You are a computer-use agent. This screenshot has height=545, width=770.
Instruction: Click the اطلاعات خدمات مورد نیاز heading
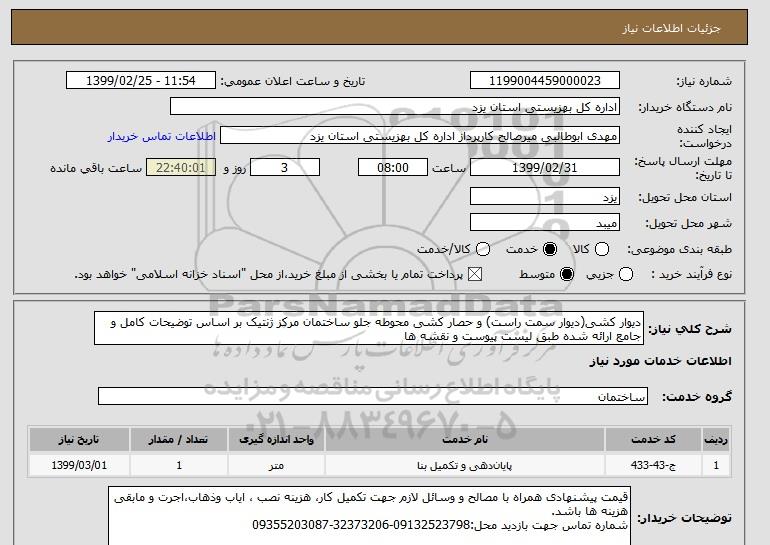click(x=660, y=361)
